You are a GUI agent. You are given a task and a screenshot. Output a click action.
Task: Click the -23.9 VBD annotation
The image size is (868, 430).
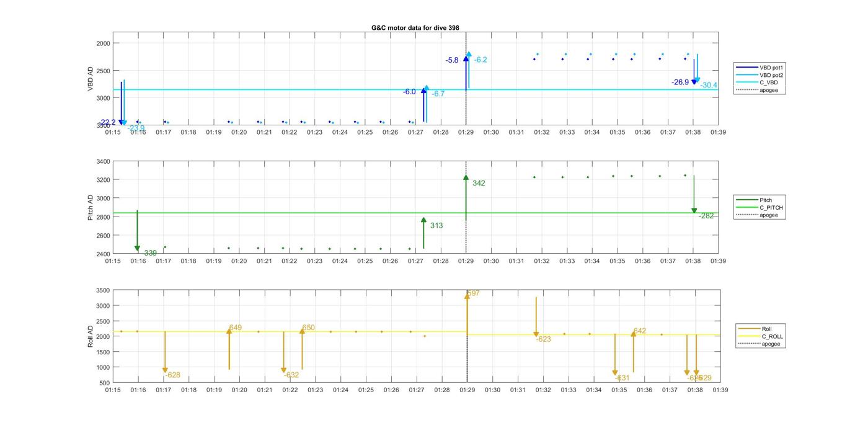pos(136,128)
